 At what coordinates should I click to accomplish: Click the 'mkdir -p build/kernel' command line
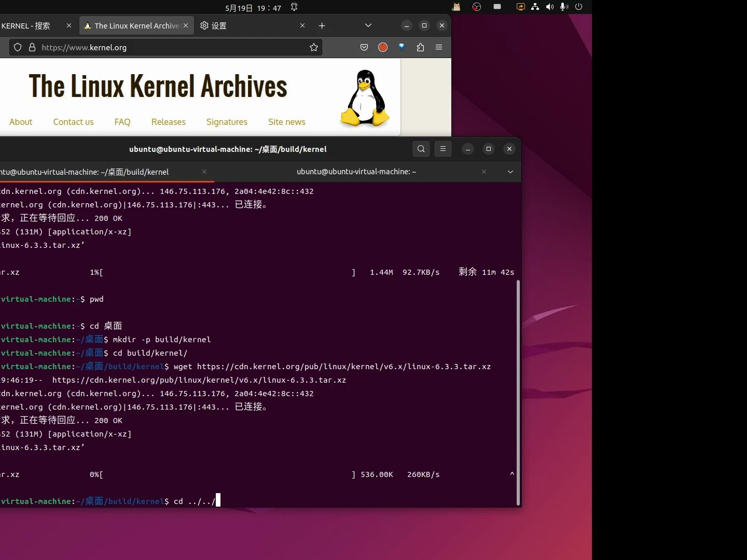click(x=106, y=340)
